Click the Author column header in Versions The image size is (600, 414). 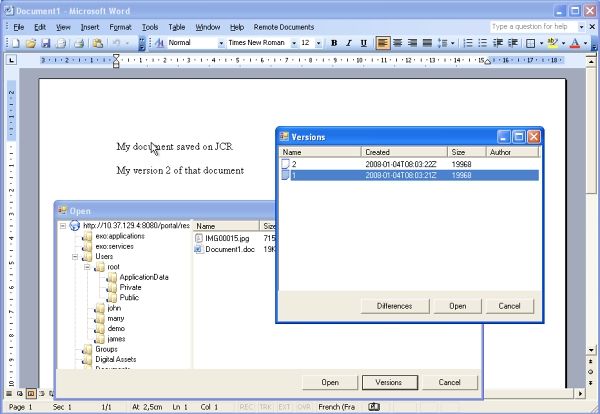pos(512,152)
